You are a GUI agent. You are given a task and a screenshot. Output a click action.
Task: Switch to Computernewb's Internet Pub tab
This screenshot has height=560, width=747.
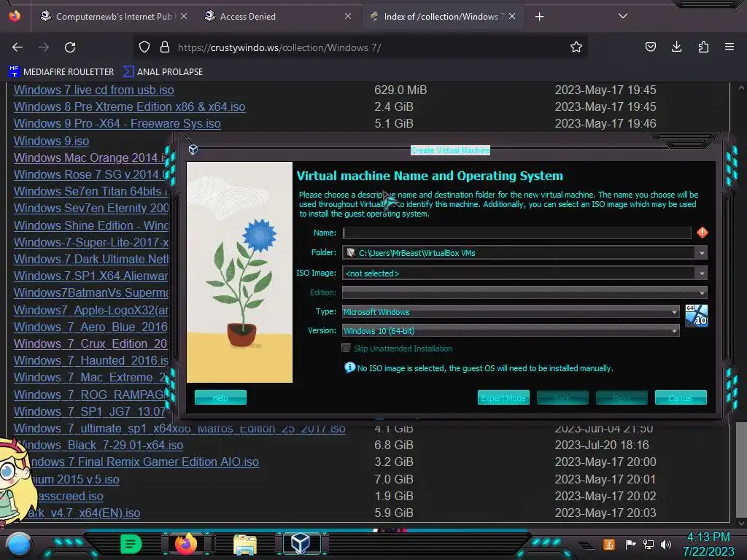pos(113,16)
